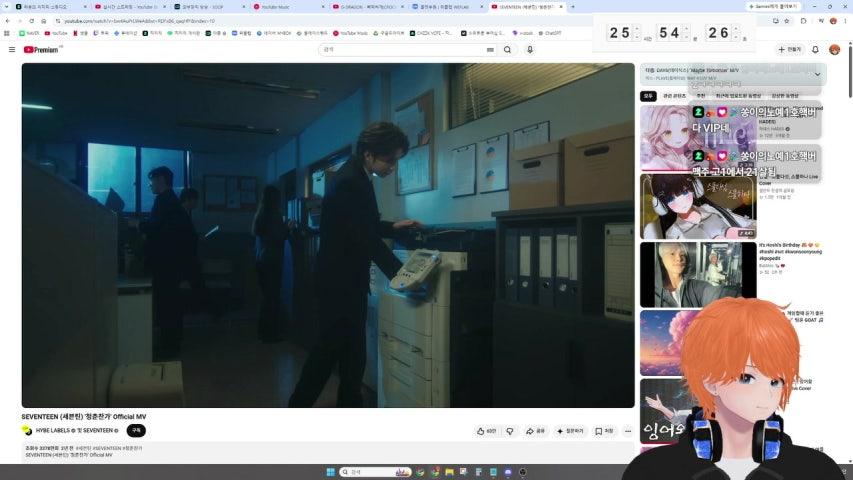Share the SEVENTEEN video
The width and height of the screenshot is (853, 480).
coord(535,431)
